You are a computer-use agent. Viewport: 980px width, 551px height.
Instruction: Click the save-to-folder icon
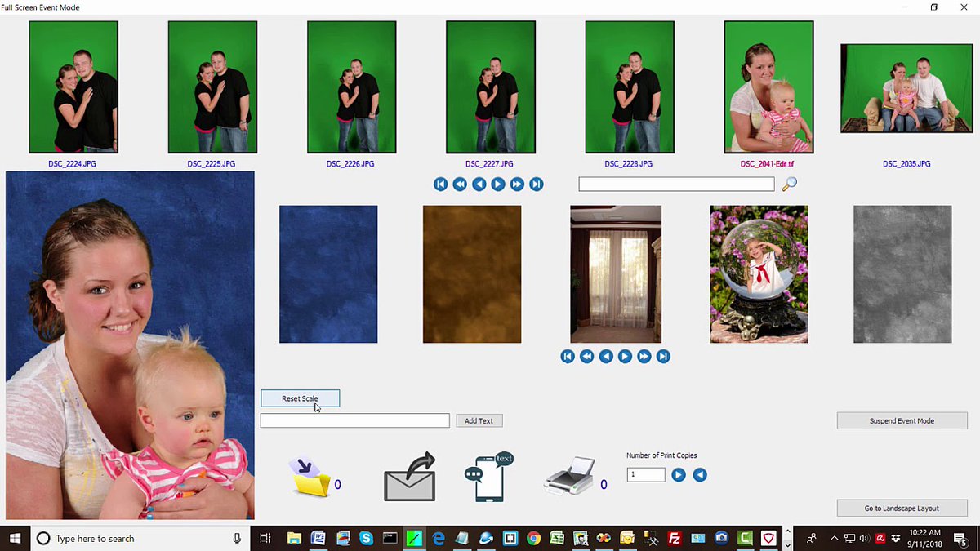(x=310, y=478)
